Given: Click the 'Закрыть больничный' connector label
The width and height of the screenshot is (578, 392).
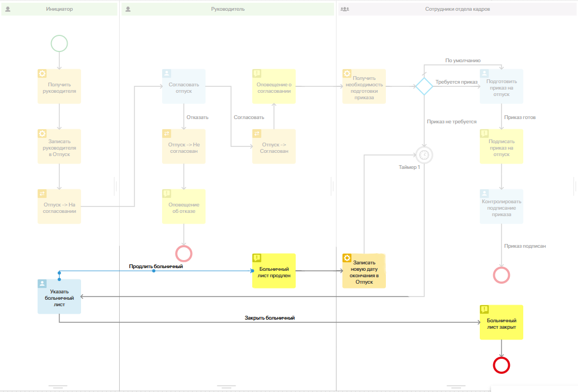Looking at the screenshot, I should tap(270, 317).
